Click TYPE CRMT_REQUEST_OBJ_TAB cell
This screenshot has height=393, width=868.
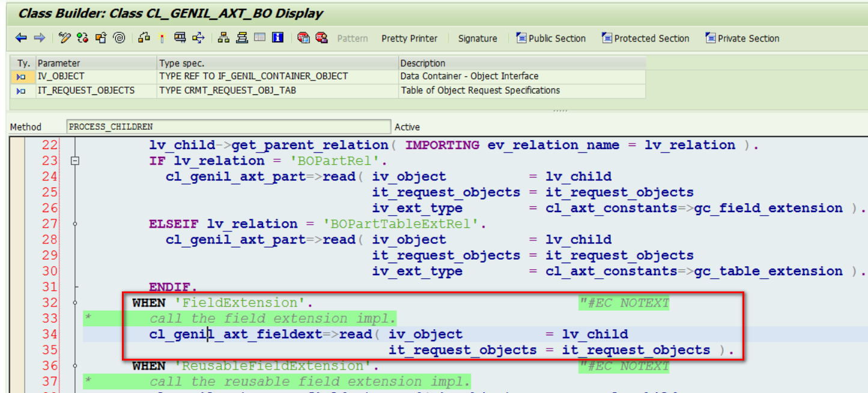278,91
